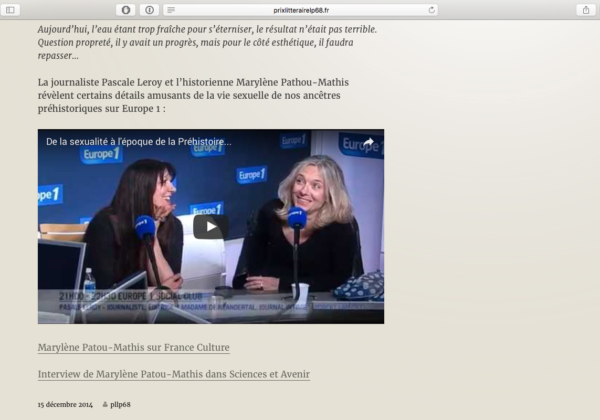Image resolution: width=600 pixels, height=420 pixels.
Task: Click the 1Password-style info icon in toolbar
Action: [149, 10]
